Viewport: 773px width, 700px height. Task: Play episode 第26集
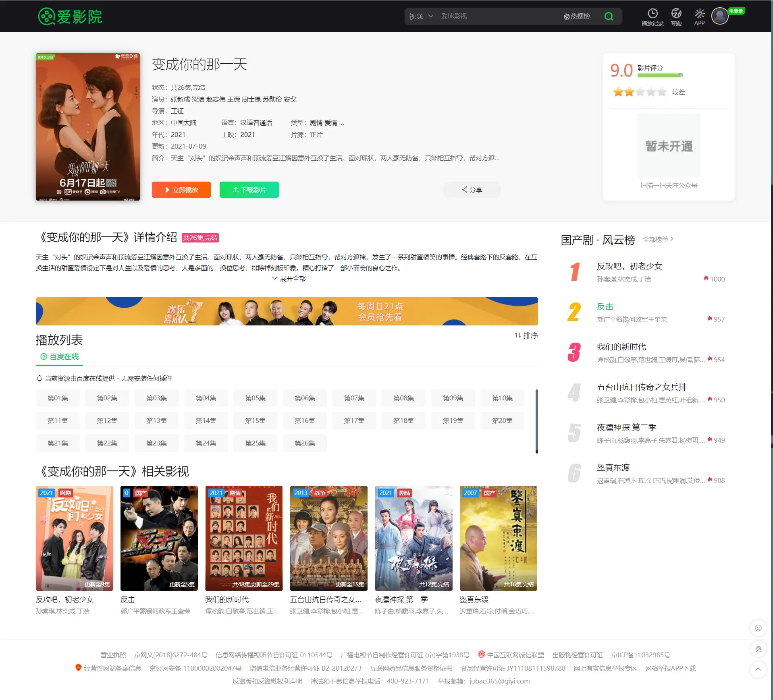(305, 443)
